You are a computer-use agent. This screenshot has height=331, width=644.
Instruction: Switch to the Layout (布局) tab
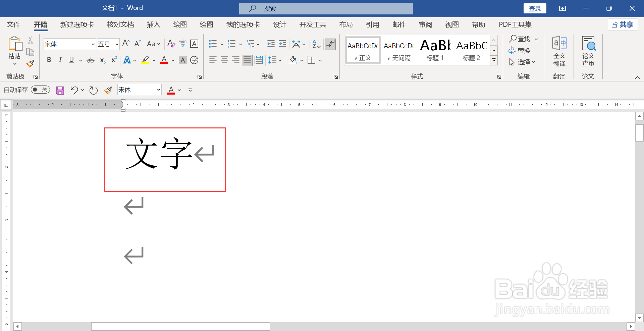pos(346,24)
